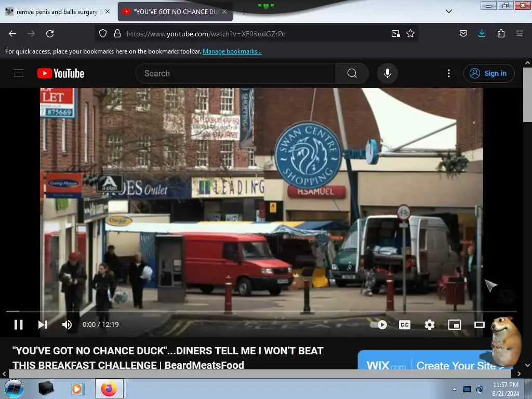Click the hamster desktop pet
The width and height of the screenshot is (532, 399).
point(506,341)
